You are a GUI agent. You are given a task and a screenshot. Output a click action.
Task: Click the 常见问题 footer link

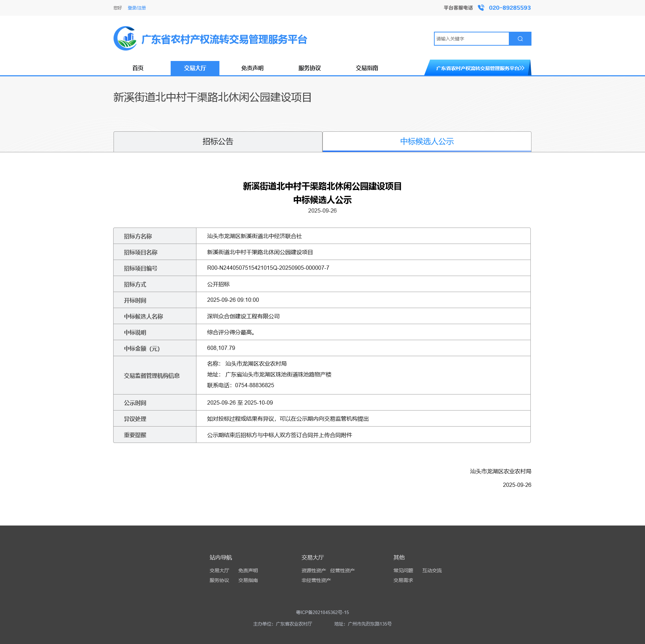click(x=403, y=570)
